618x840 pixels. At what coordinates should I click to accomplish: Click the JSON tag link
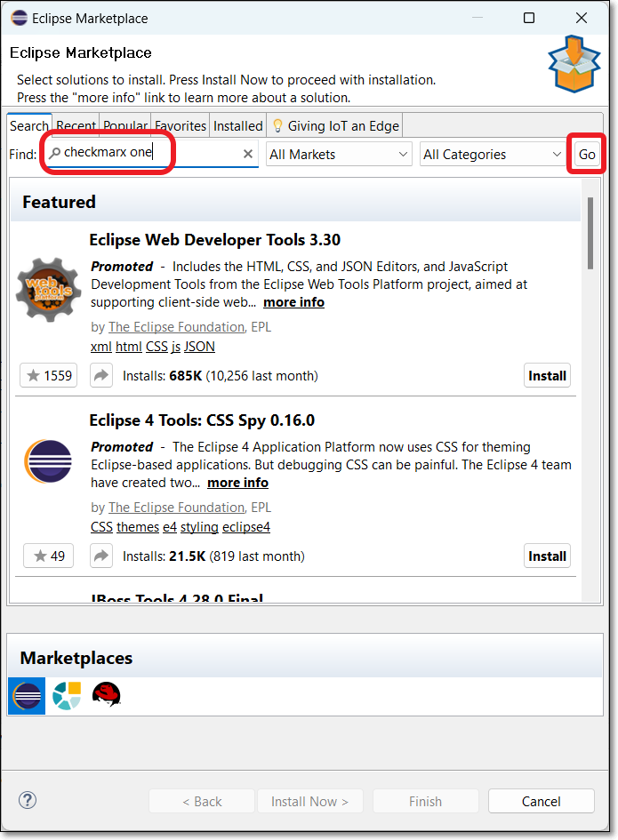click(x=199, y=347)
